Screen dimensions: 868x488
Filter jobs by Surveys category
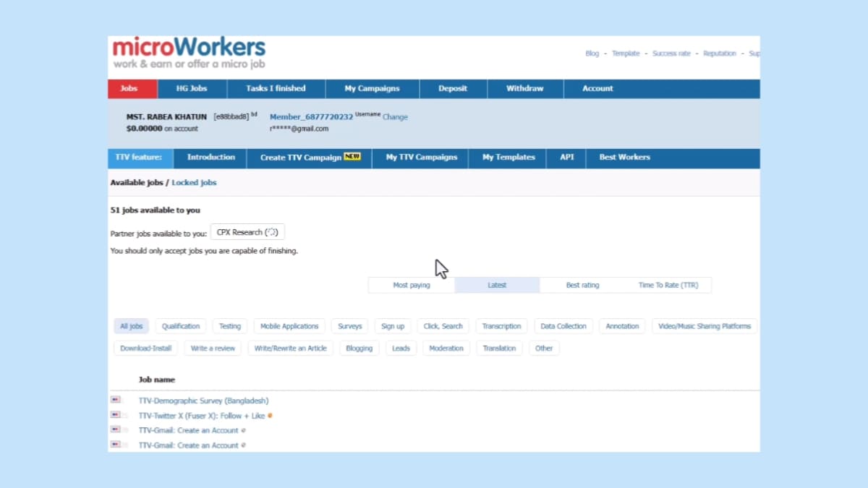pos(350,327)
